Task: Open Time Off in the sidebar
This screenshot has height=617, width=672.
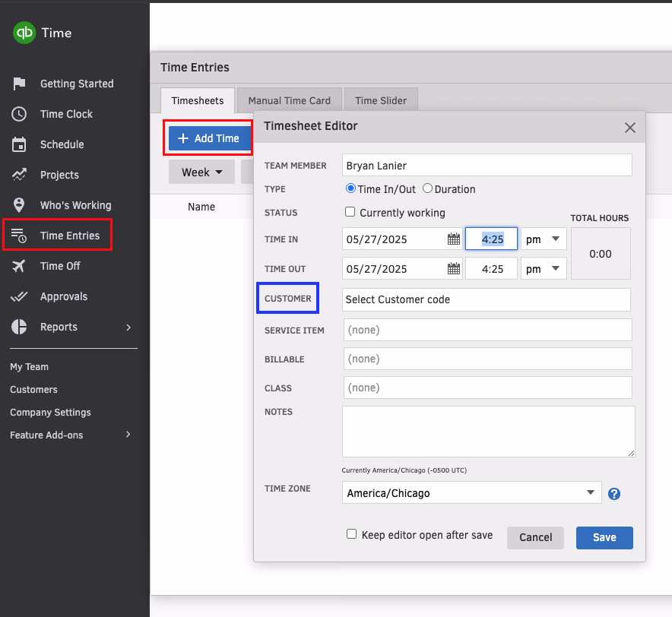Action: click(60, 266)
